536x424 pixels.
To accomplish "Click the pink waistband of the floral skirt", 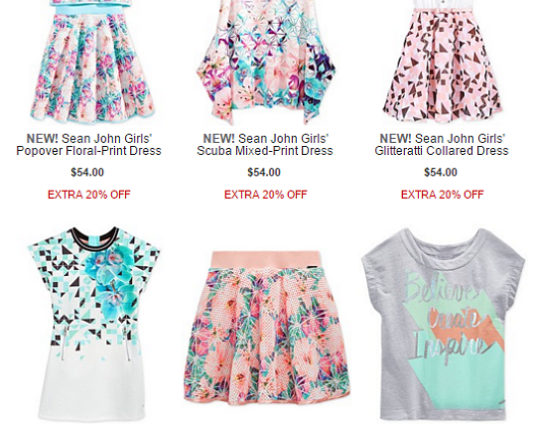I will click(266, 260).
